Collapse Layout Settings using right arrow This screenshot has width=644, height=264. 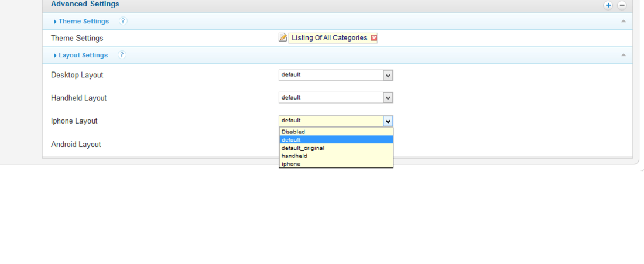[624, 55]
